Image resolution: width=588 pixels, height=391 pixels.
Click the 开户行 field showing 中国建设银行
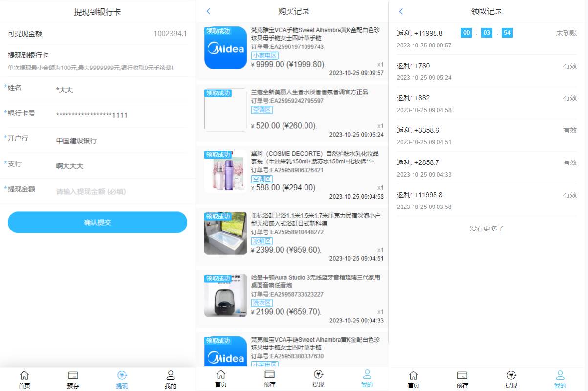(120, 141)
